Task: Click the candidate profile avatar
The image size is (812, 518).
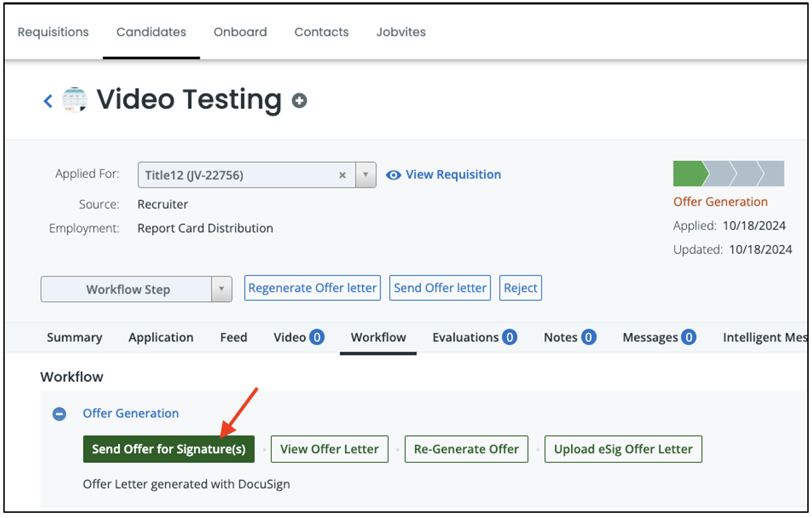Action: (x=75, y=100)
